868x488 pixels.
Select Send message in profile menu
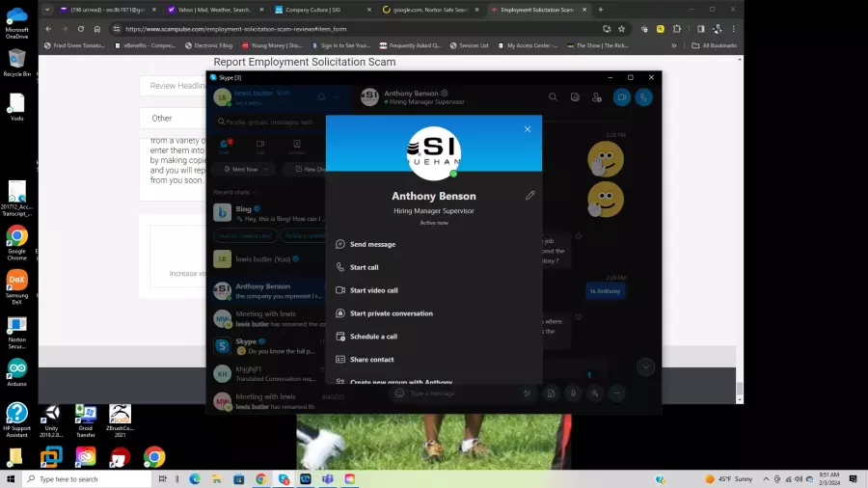372,244
